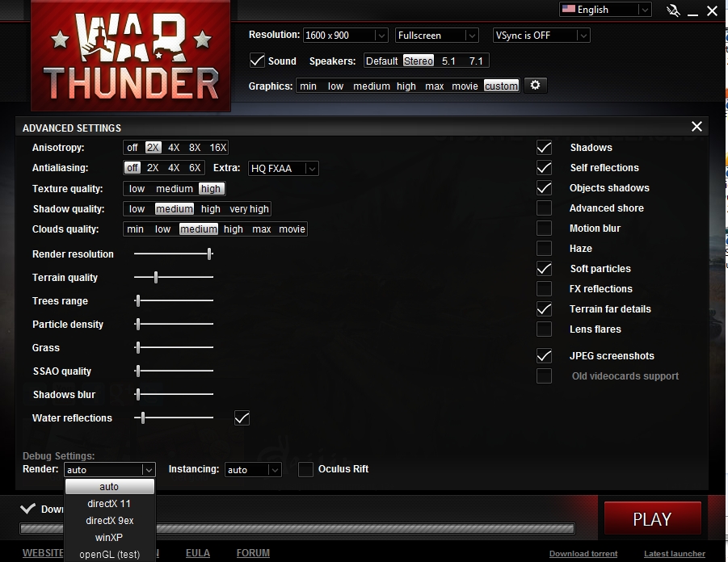
Task: Expand the Extra HQ FXAA dropdown
Action: [x=284, y=169]
